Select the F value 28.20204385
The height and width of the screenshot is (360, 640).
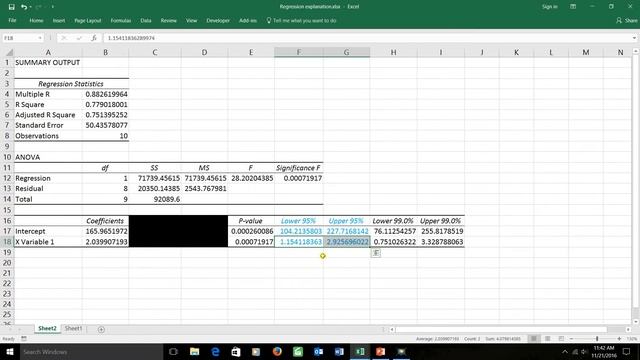(251, 178)
